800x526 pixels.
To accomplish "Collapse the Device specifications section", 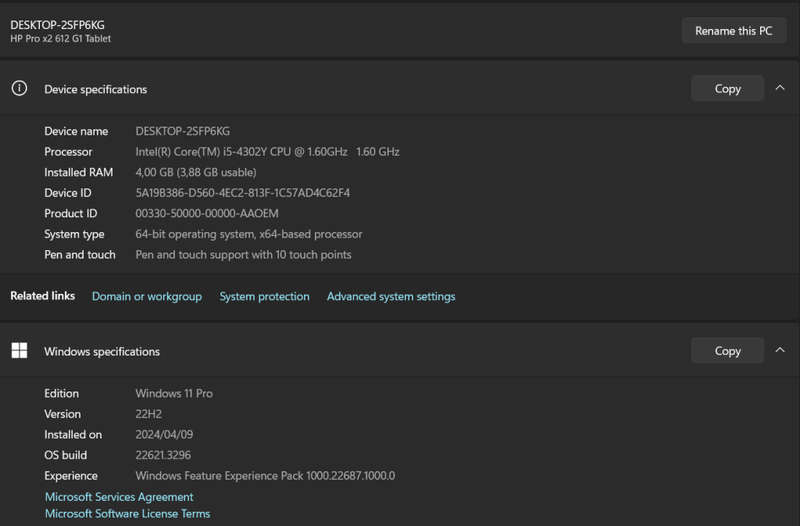I will coord(780,88).
